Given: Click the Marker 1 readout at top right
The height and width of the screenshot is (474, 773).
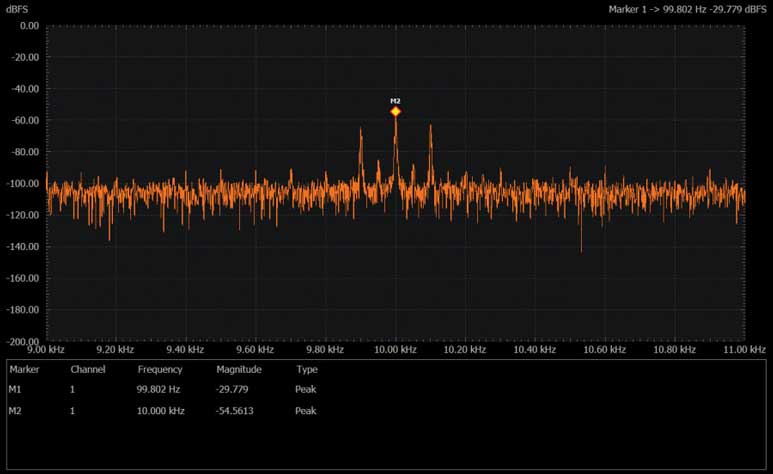Looking at the screenshot, I should click(688, 8).
